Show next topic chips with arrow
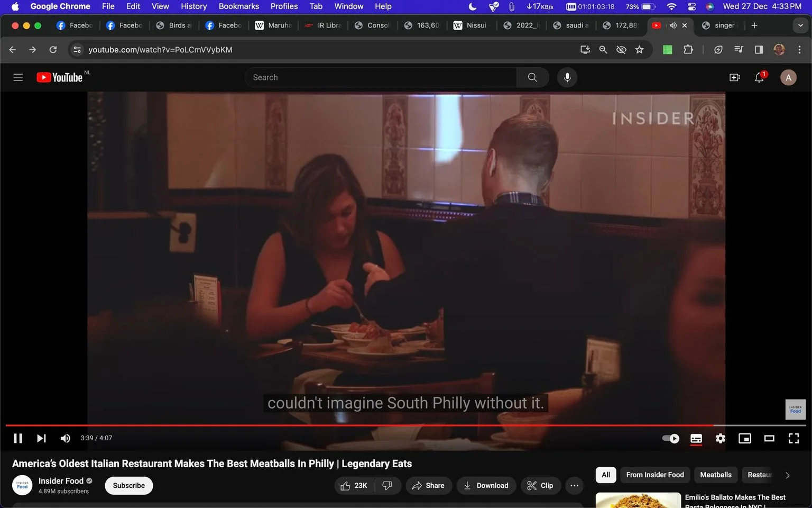Screen dimensions: 812x508 point(787,475)
